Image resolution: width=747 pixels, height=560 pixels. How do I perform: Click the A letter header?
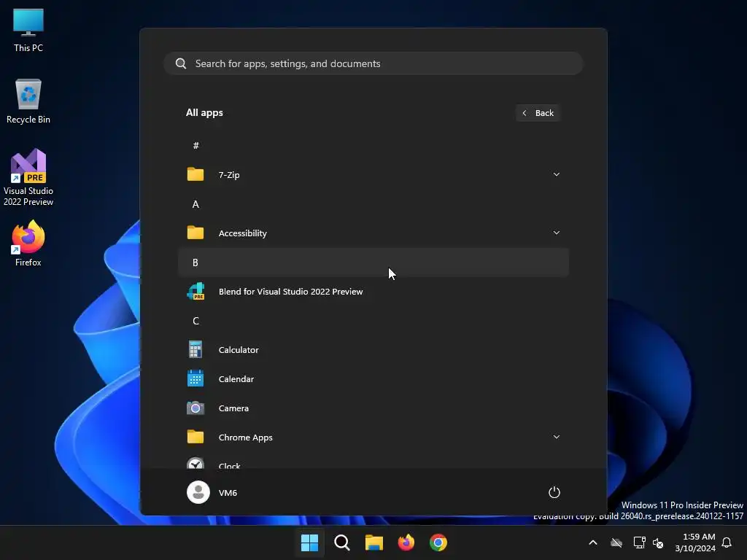196,204
